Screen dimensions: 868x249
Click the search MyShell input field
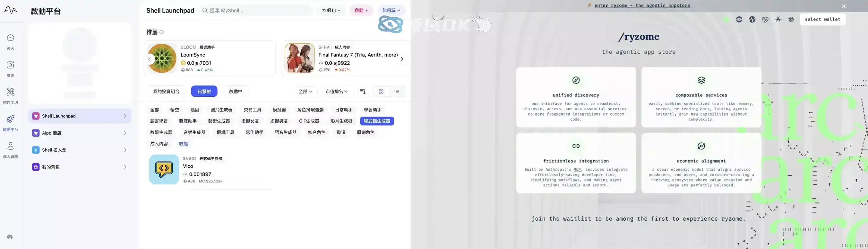click(256, 11)
